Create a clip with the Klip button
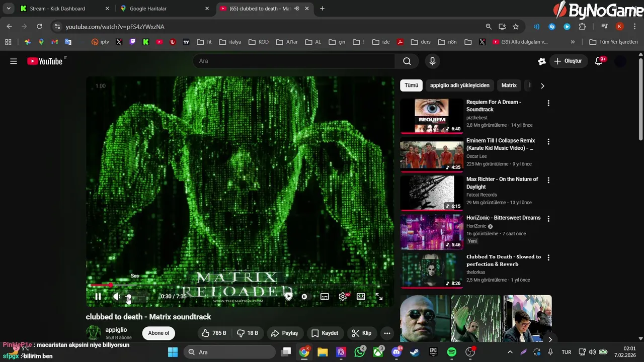Viewport: 644px width, 362px height. click(x=362, y=333)
